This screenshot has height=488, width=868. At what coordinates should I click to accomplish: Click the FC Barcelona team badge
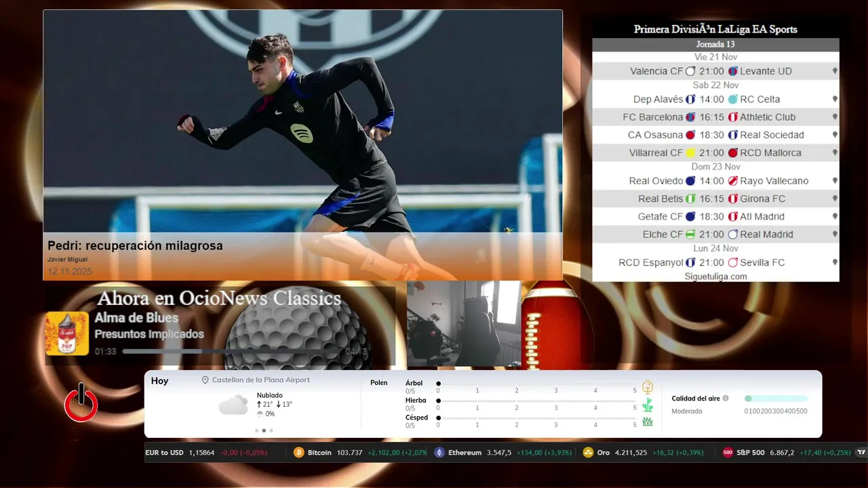(x=691, y=117)
